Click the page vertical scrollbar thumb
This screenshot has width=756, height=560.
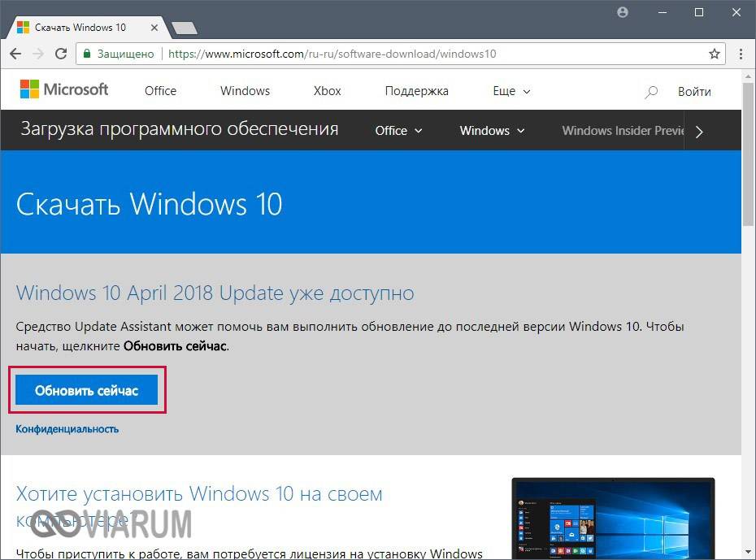[749, 154]
